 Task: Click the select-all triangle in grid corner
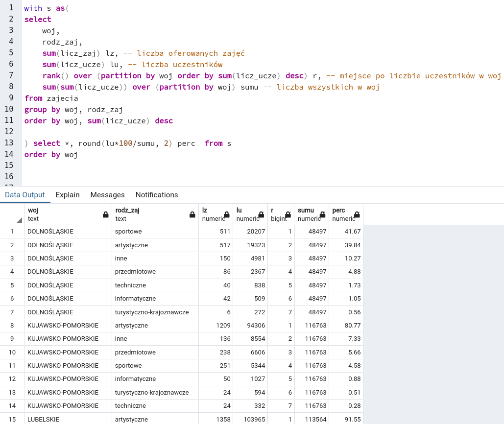19,220
